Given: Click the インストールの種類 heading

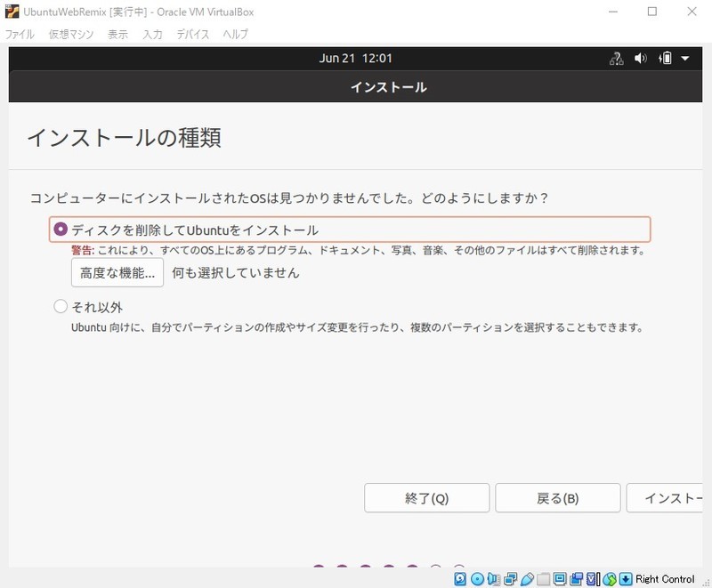Looking at the screenshot, I should click(x=125, y=138).
